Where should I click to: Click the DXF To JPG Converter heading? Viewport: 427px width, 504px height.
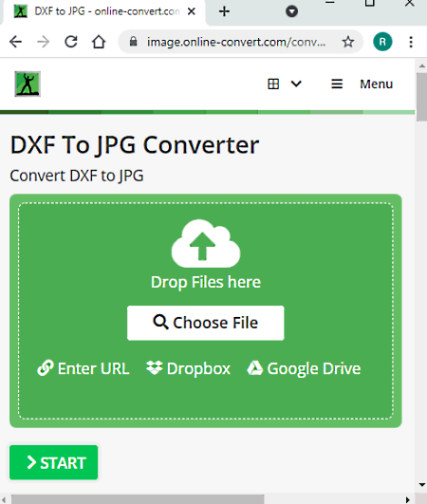[135, 145]
